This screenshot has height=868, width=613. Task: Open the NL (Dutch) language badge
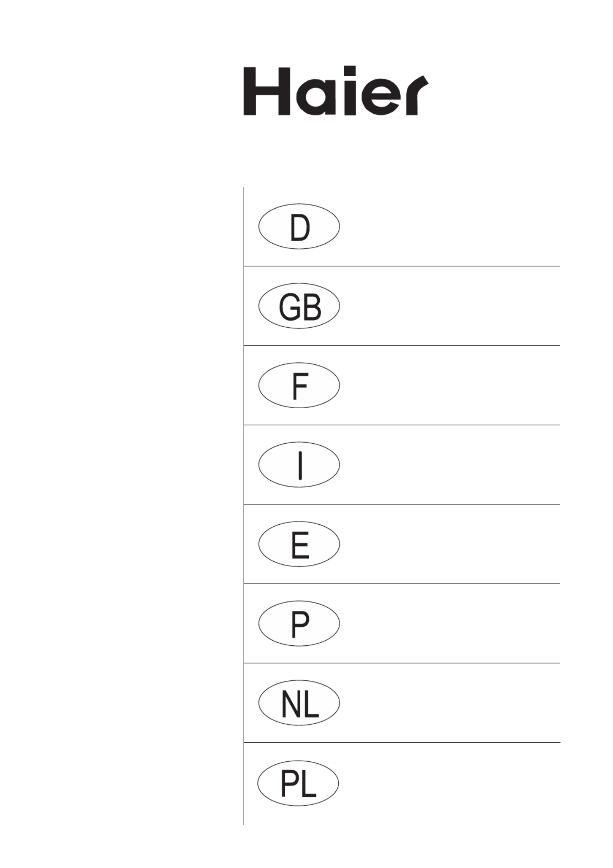pos(299,703)
